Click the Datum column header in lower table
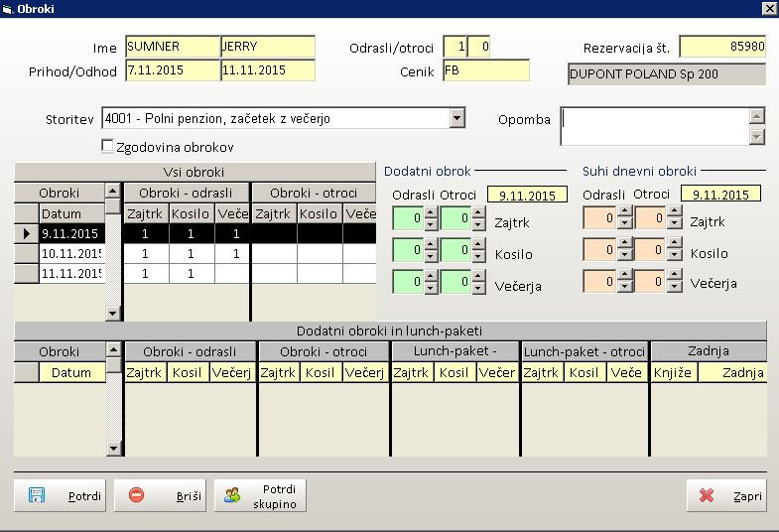Viewport: 779px width, 532px height. 72,372
